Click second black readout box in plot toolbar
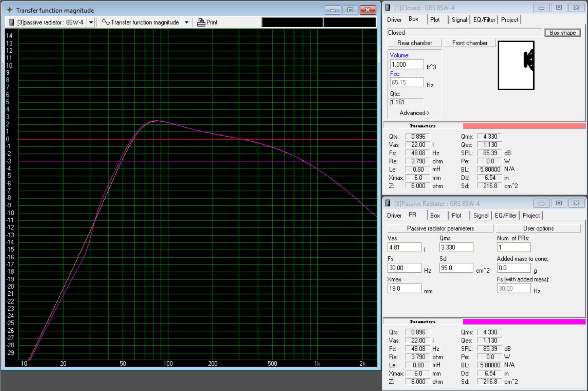The height and width of the screenshot is (391, 588). tap(350, 22)
